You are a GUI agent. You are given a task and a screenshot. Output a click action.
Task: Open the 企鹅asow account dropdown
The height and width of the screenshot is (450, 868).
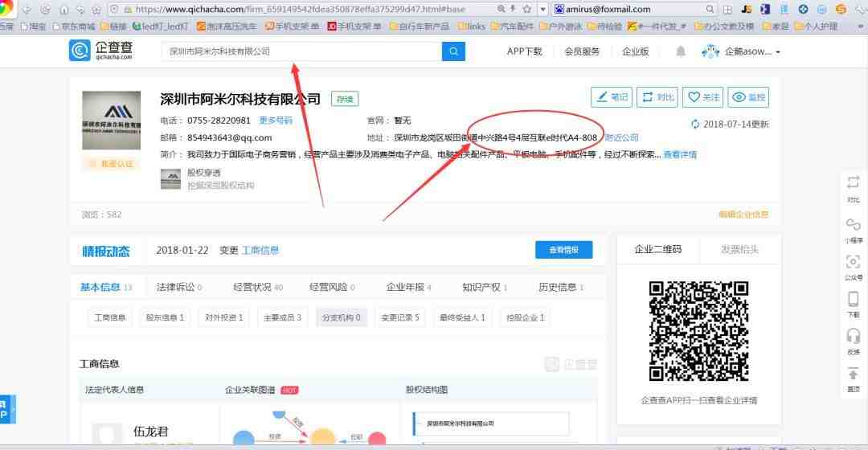741,51
